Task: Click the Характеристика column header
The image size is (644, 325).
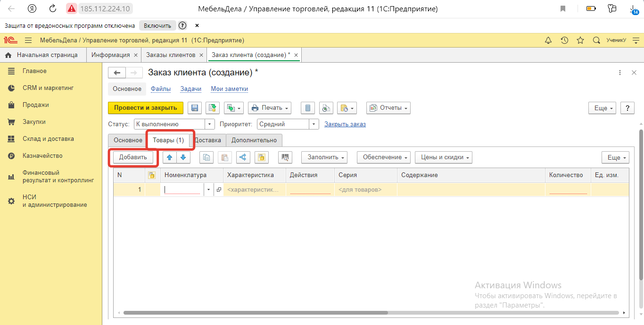Action: pos(255,175)
